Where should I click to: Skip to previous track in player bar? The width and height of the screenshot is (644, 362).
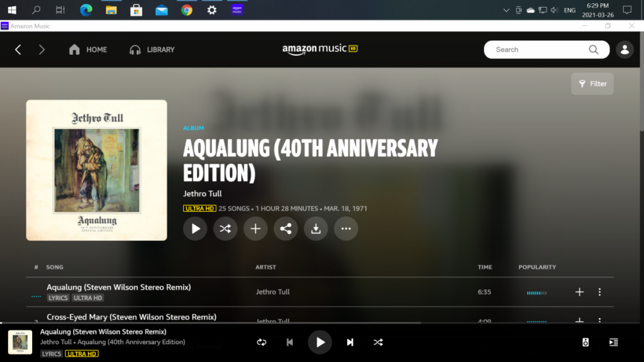tap(289, 343)
